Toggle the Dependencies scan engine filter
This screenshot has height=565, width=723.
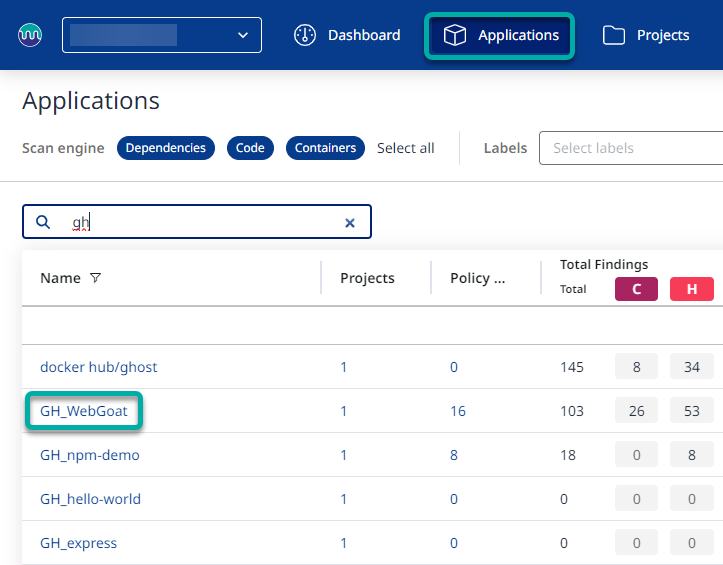click(x=166, y=148)
